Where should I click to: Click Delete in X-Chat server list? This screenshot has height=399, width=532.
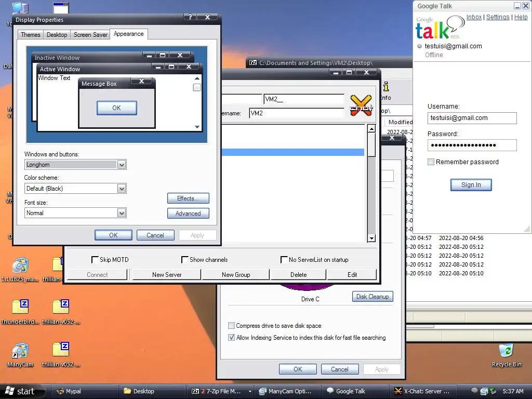tap(299, 275)
